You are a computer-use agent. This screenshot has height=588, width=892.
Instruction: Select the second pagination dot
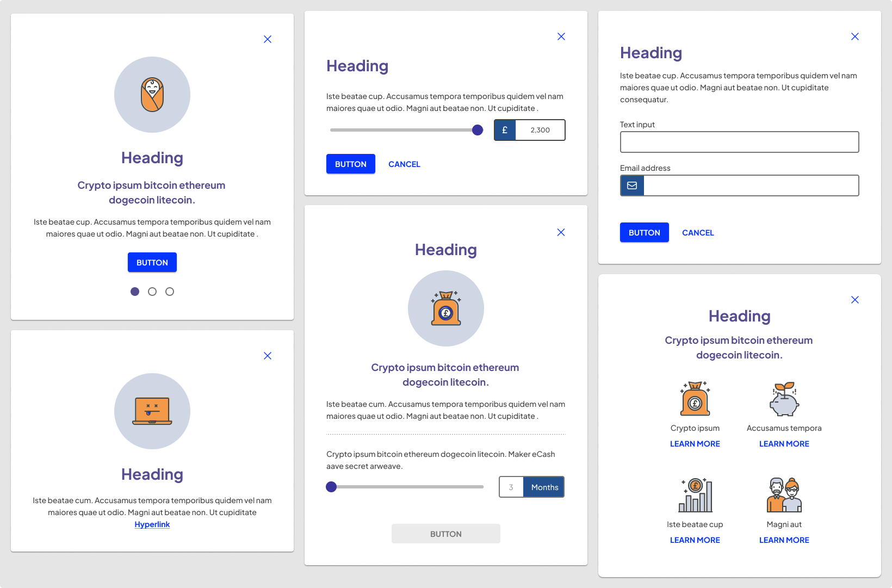click(x=152, y=292)
